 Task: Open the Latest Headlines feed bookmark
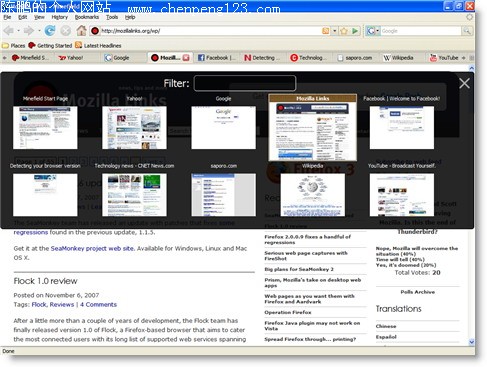click(98, 46)
